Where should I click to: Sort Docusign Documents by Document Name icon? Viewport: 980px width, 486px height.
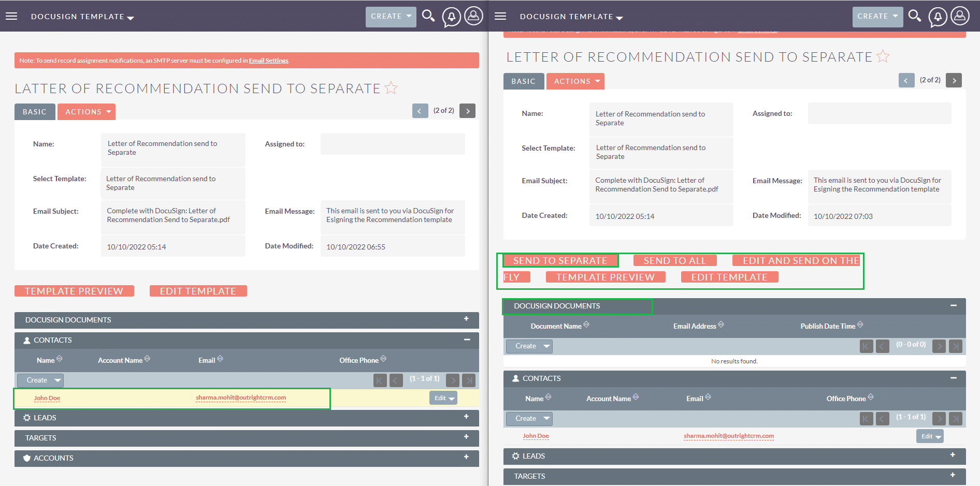pos(586,325)
